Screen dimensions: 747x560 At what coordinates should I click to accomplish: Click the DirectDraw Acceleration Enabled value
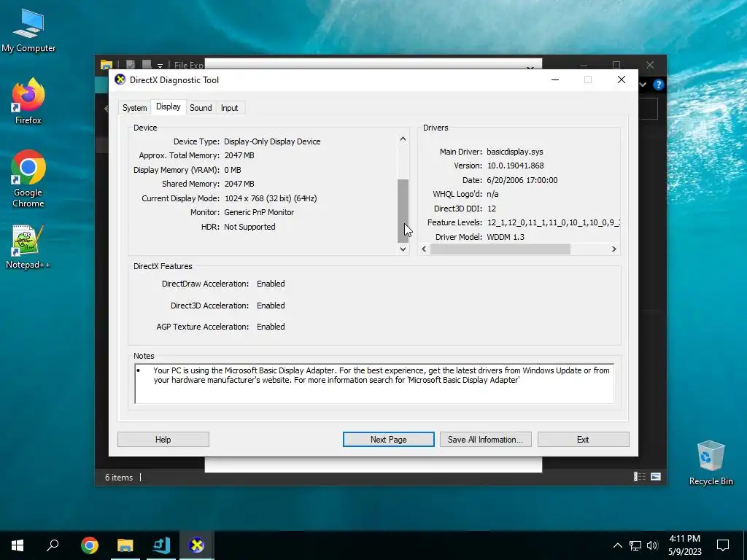[x=271, y=284]
